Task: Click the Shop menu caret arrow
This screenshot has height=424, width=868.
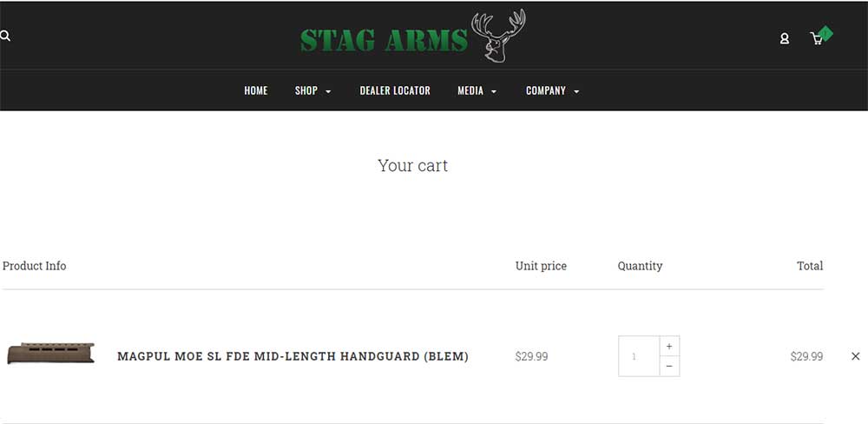Action: [x=328, y=91]
